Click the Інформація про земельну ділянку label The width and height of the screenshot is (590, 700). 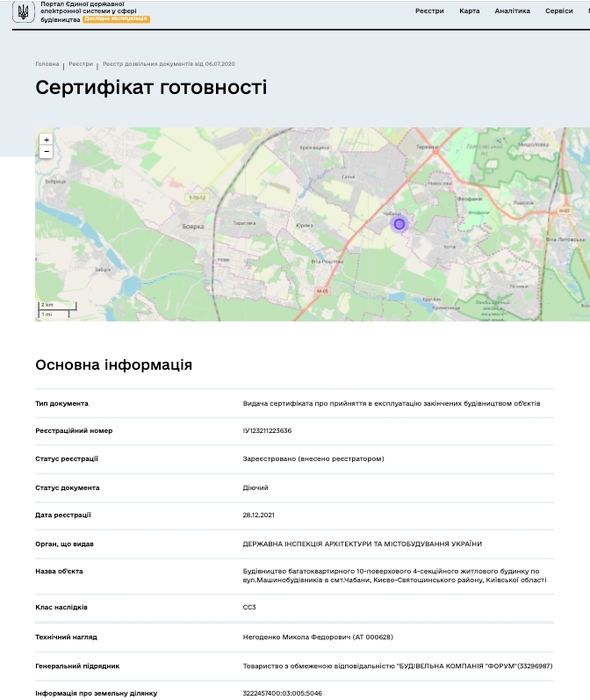point(96,693)
